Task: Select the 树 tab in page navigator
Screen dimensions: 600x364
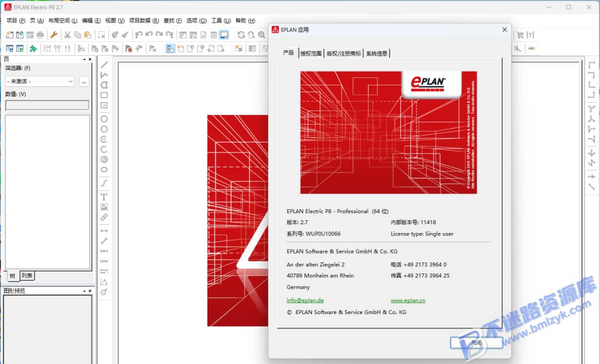Action: tap(12, 276)
